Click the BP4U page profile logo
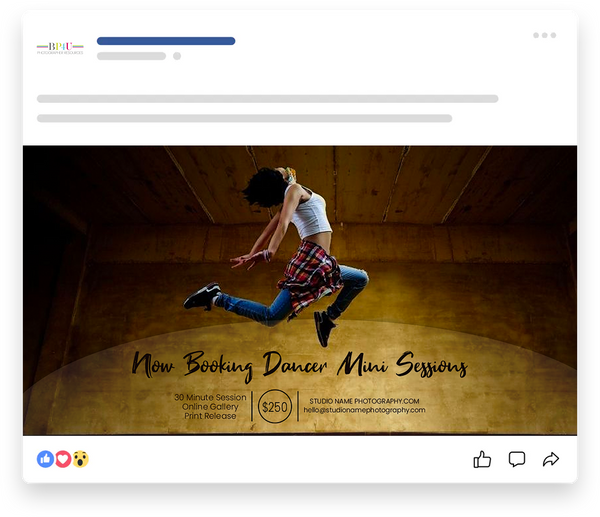 coord(60,48)
